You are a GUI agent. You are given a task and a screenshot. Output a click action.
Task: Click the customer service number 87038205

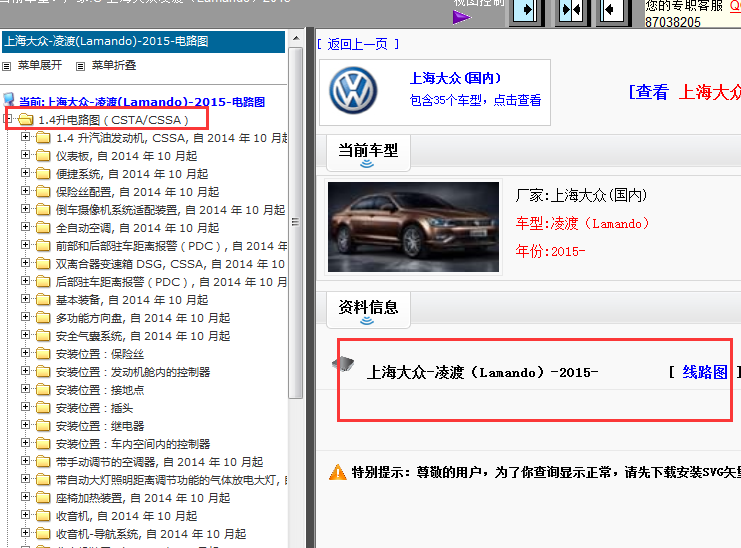pos(672,22)
